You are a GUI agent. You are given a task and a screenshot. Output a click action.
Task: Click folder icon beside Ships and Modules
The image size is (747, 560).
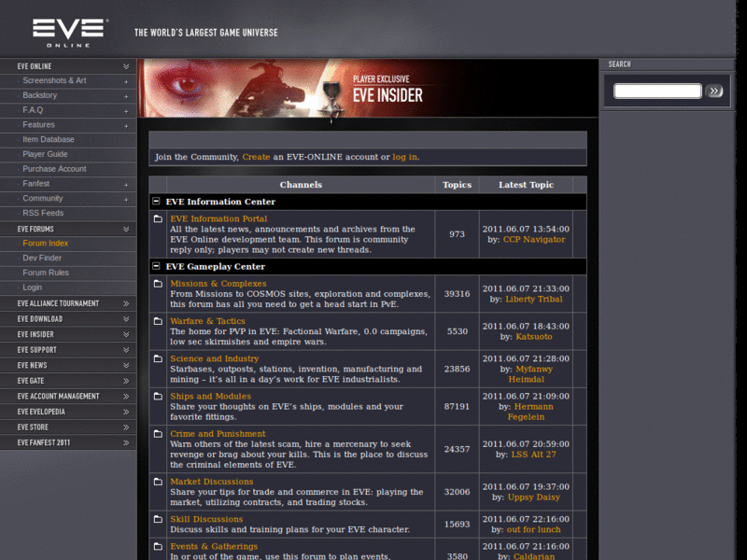tap(158, 397)
